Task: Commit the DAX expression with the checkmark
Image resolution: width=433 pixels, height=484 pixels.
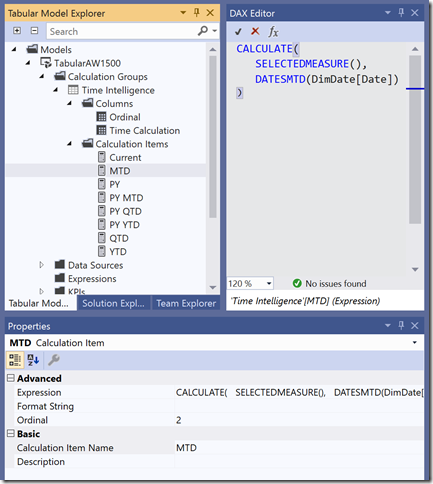Action: (238, 32)
